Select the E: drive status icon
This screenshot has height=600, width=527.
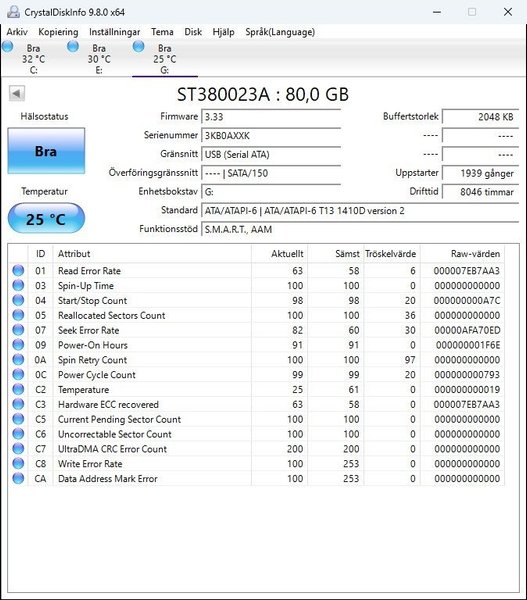73,47
